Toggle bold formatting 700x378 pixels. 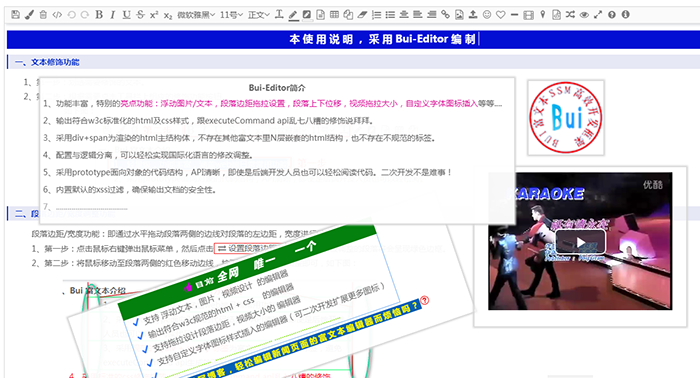99,15
